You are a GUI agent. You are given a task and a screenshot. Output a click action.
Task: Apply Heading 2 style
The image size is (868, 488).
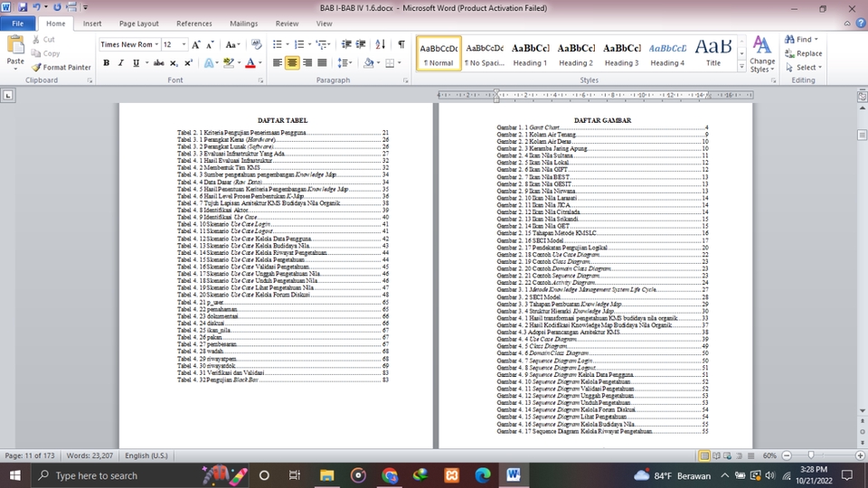tap(576, 53)
